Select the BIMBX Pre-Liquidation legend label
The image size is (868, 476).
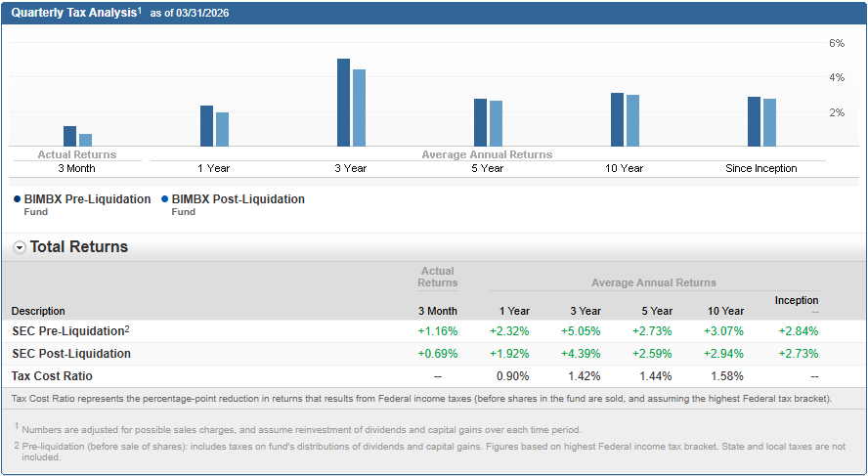(x=88, y=199)
